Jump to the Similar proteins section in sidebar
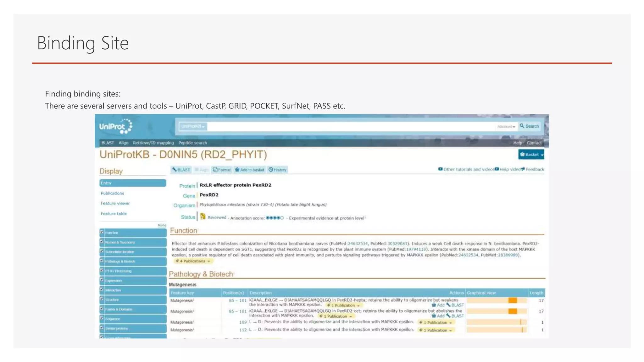 133,328
